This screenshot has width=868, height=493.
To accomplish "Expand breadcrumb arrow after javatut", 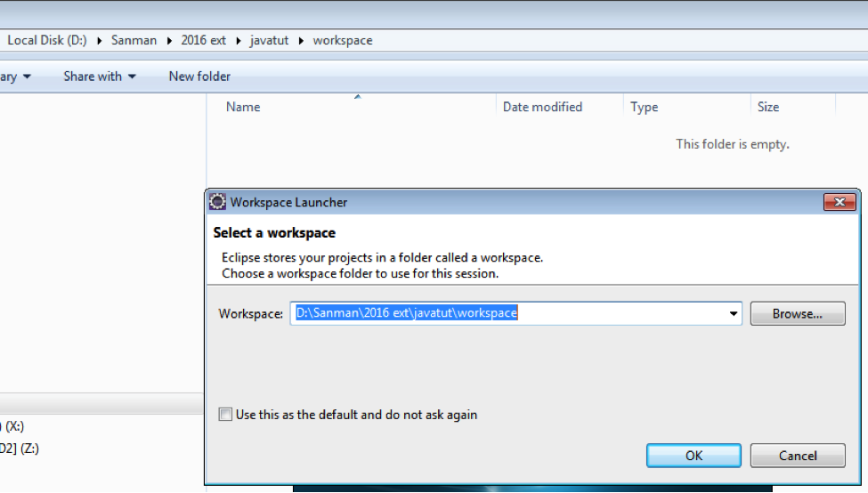I will click(x=301, y=41).
